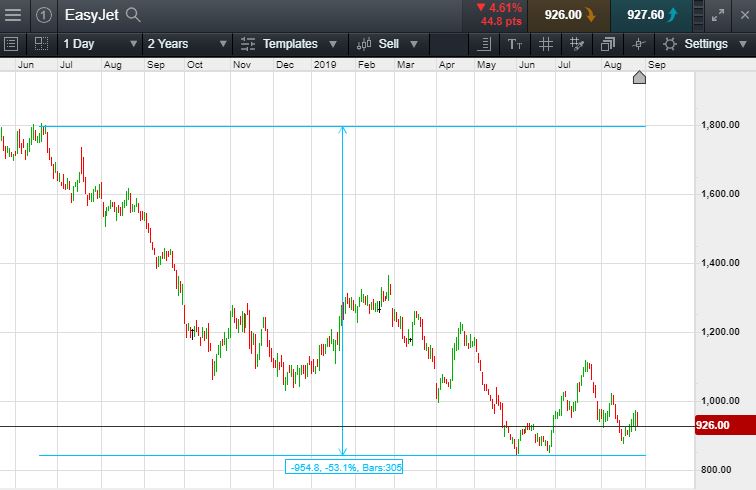Toggle the crosshair cursor tool
The width and height of the screenshot is (756, 490).
638,44
